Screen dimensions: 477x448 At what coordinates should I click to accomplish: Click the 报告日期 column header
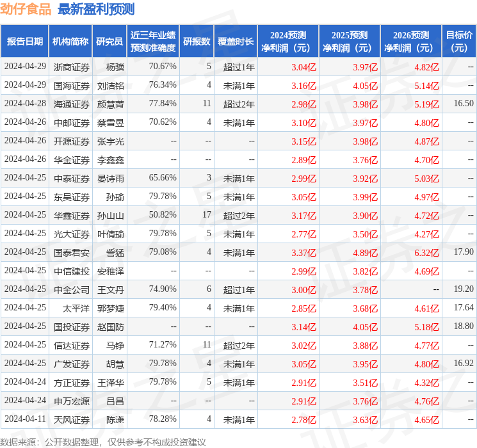pos(24,42)
